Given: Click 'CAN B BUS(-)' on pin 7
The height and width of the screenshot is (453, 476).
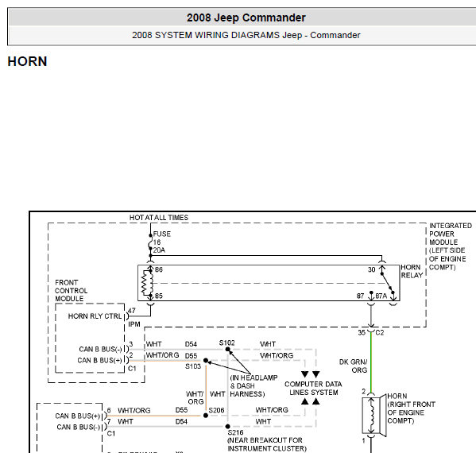Looking at the screenshot, I should click(79, 427).
